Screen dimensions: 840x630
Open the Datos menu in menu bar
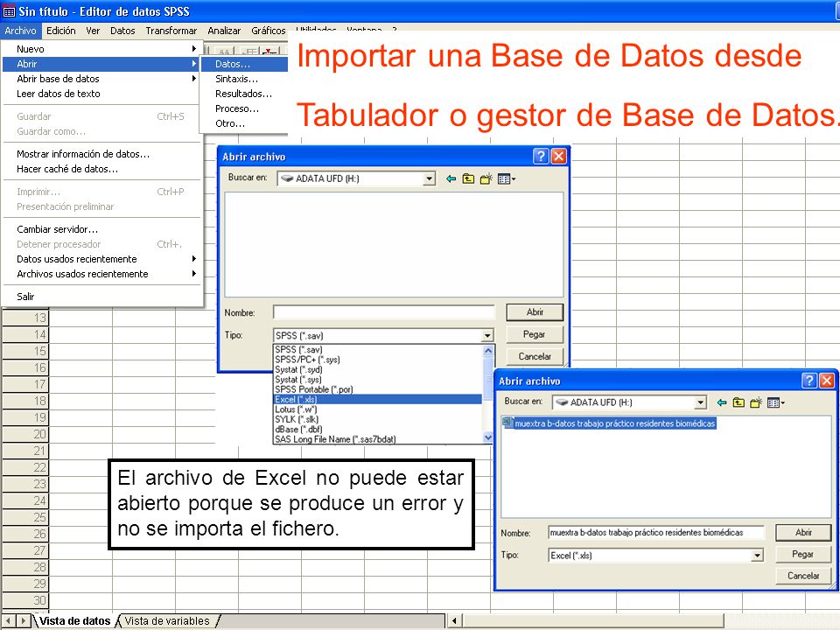click(122, 31)
